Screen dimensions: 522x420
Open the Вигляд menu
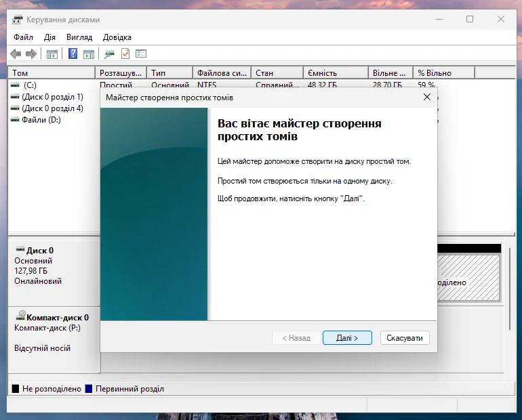point(79,37)
